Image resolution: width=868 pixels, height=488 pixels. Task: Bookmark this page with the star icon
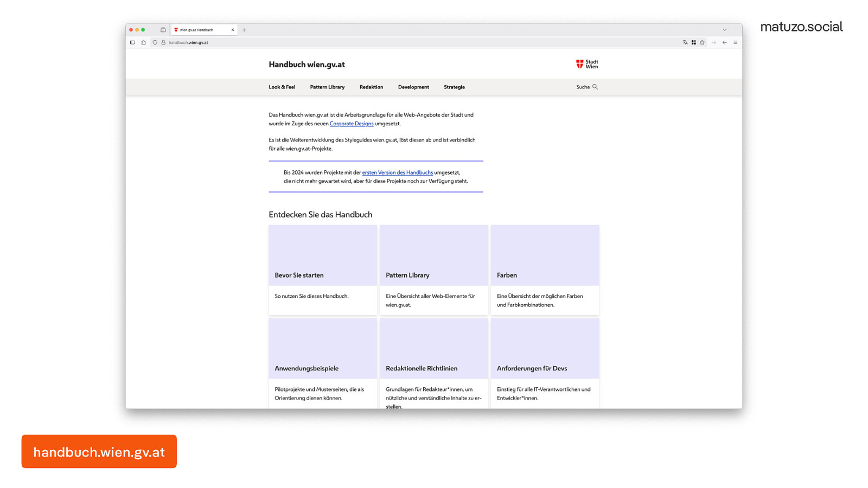702,42
